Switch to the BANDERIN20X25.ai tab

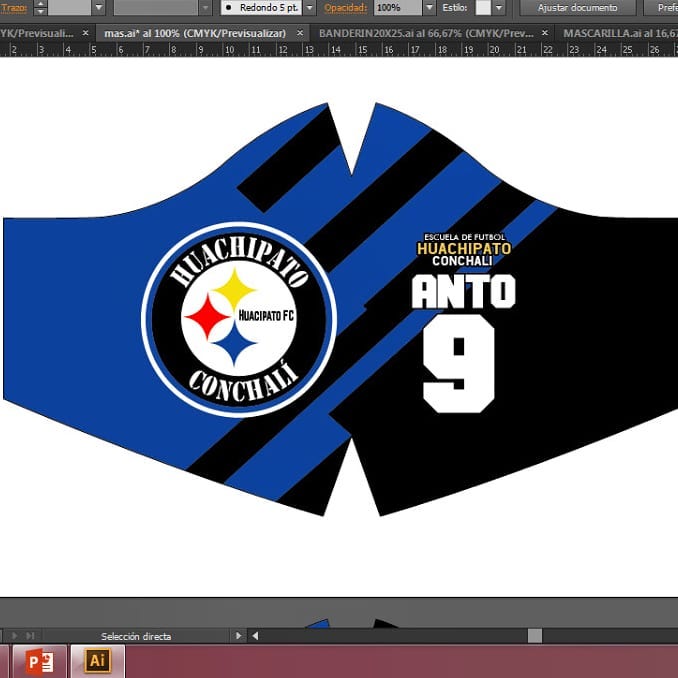(x=426, y=33)
